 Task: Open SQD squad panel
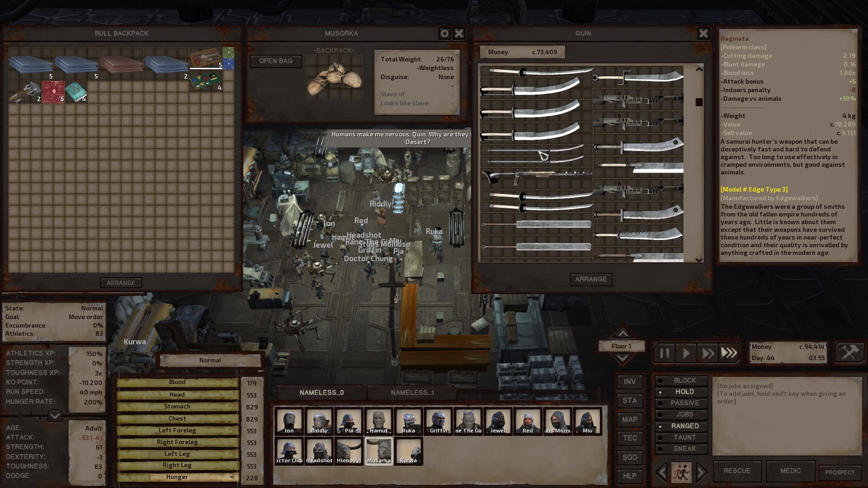[x=630, y=457]
